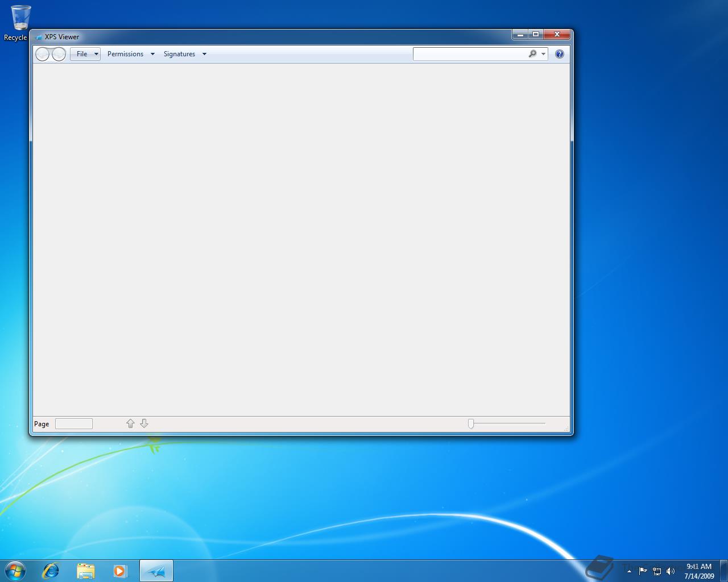Screen dimensions: 728x582
Task: Click the zoom slider handle
Action: click(471, 423)
